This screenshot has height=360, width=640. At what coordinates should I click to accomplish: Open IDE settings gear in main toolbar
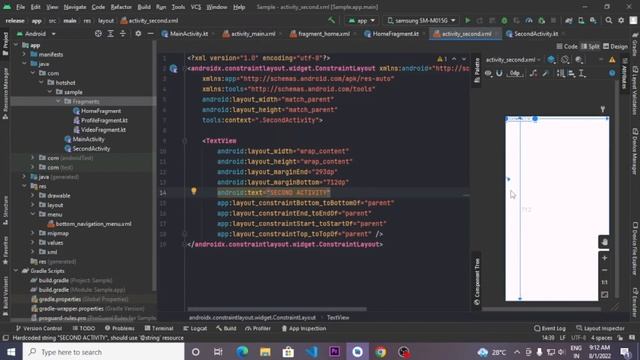click(x=621, y=20)
